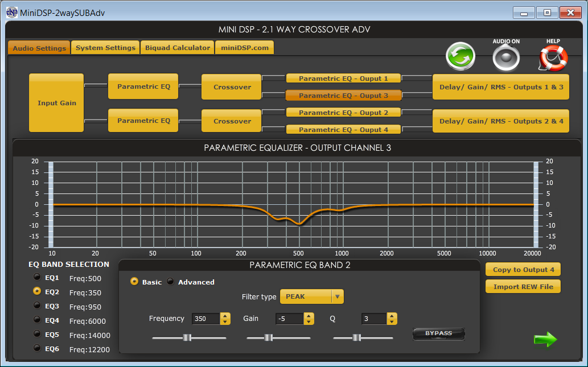Viewport: 588px width, 367px height.
Task: Click the Q slider handle
Action: tap(357, 338)
